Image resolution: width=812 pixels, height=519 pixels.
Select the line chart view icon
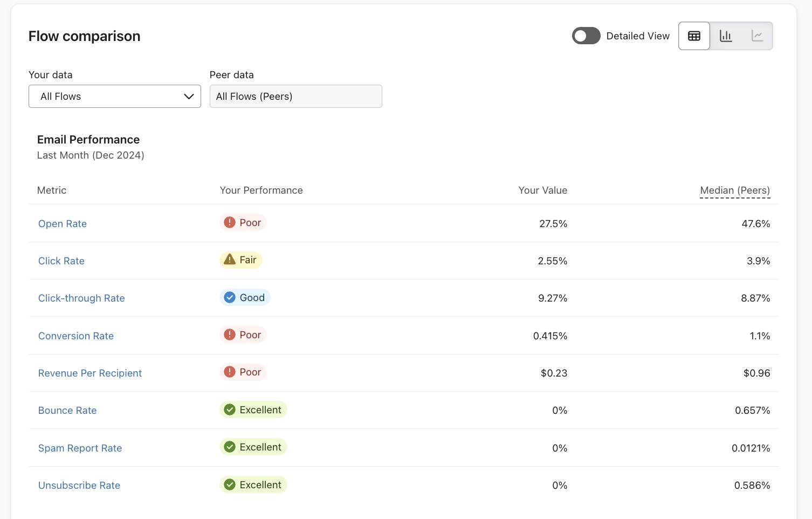758,36
